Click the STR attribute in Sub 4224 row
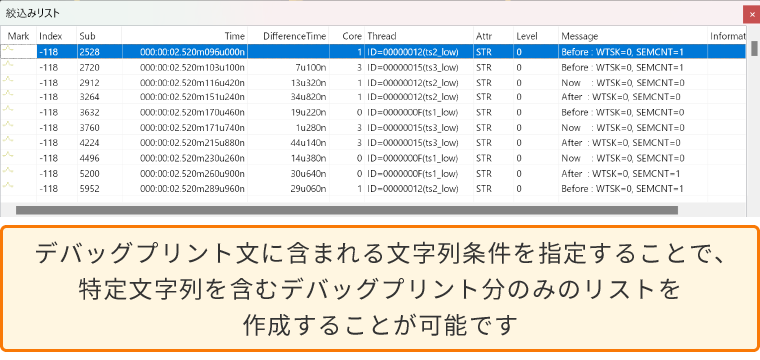 point(484,143)
